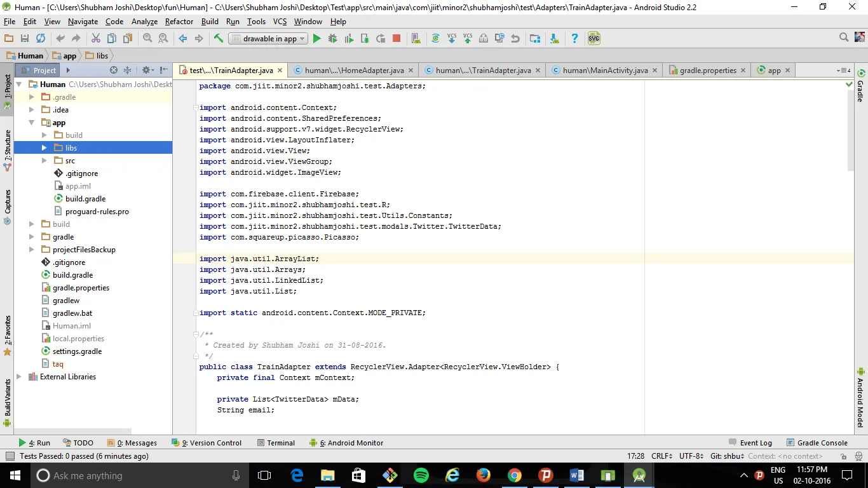Open the drawable in app configuration dropdown

(x=268, y=39)
